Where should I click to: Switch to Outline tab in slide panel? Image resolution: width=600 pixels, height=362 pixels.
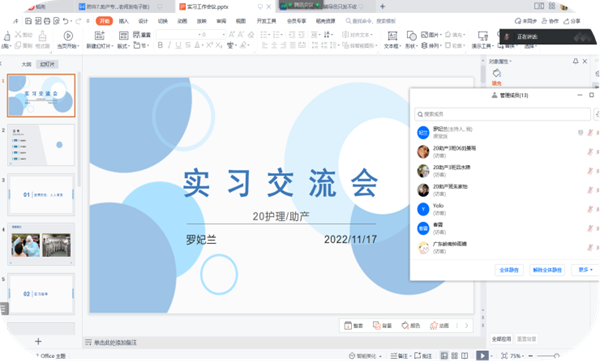26,64
